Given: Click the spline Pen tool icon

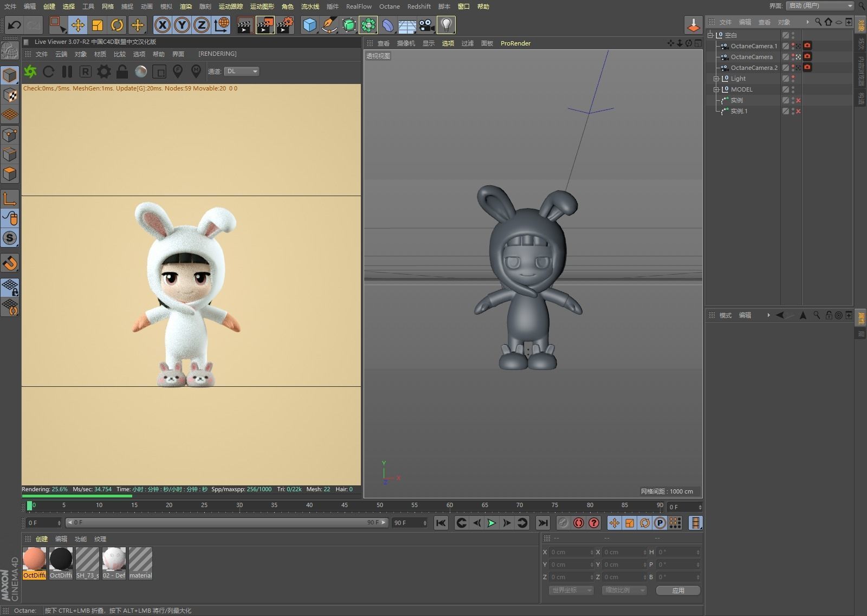Looking at the screenshot, I should click(x=329, y=25).
